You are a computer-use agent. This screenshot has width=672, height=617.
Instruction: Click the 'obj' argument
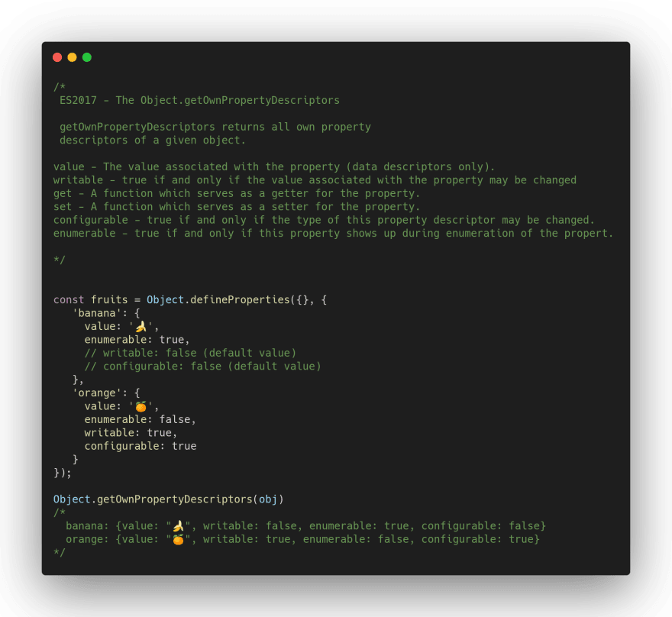(x=268, y=499)
